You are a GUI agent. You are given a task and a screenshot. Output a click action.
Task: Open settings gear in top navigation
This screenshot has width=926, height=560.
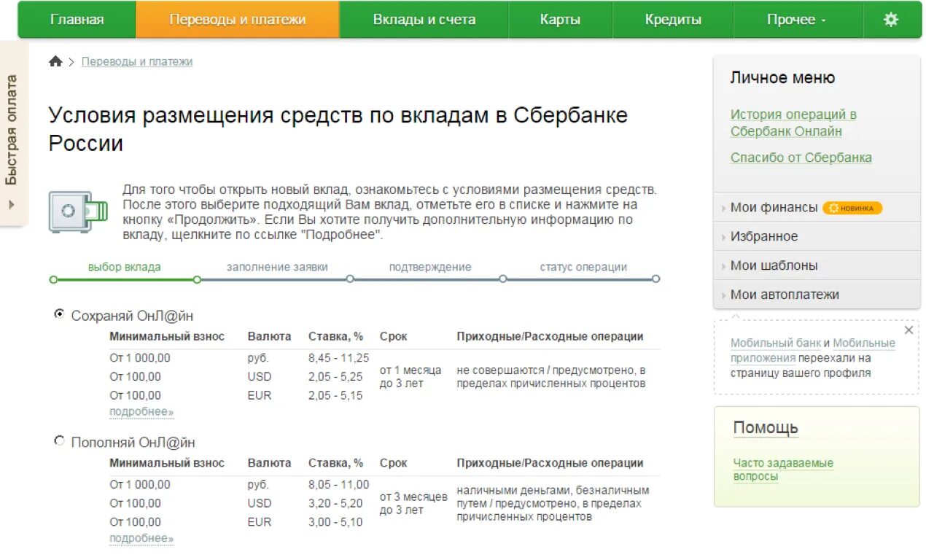coord(891,20)
